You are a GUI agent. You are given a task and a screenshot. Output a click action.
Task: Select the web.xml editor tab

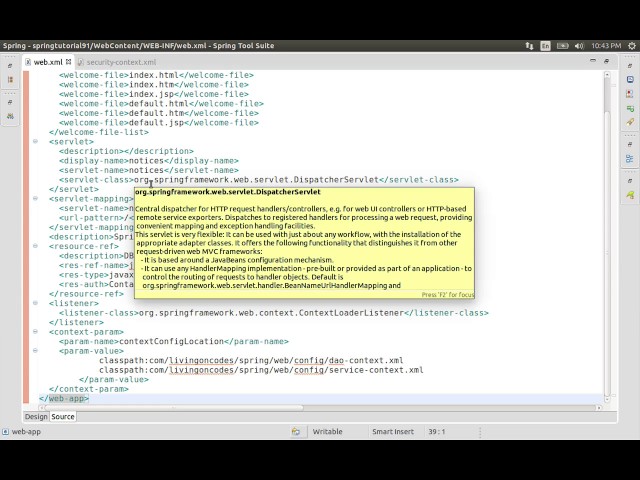click(47, 62)
